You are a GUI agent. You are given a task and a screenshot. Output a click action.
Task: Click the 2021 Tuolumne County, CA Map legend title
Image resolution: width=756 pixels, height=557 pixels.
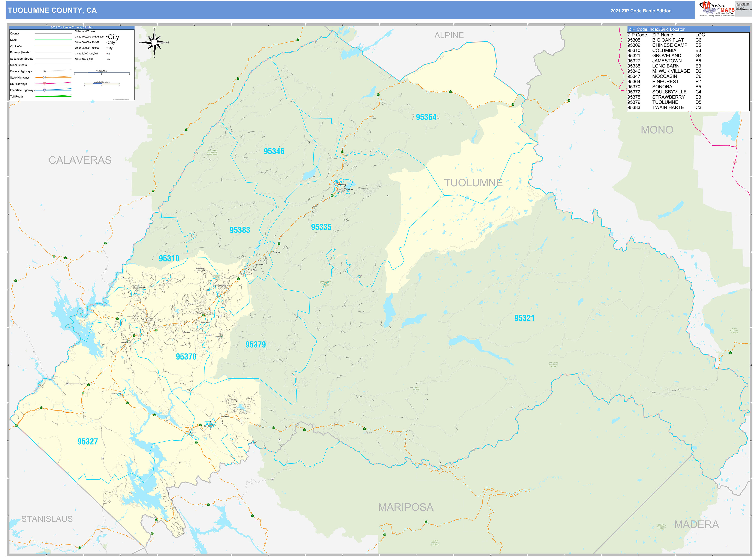coord(72,28)
